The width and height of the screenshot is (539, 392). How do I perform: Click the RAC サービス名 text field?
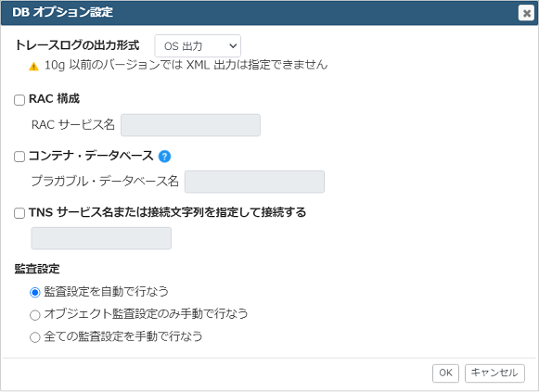190,125
